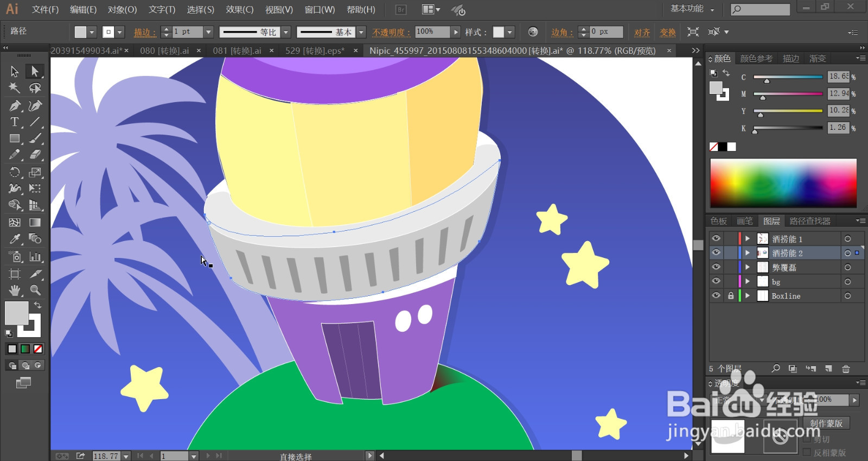Select the Scale tool
Screen dimensions: 868x461
coord(35,172)
